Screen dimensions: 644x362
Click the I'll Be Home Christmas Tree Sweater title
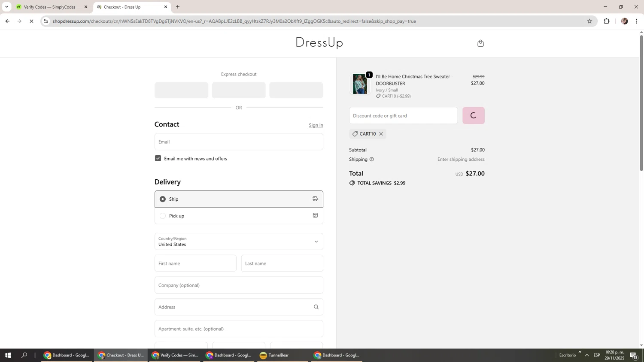click(414, 80)
